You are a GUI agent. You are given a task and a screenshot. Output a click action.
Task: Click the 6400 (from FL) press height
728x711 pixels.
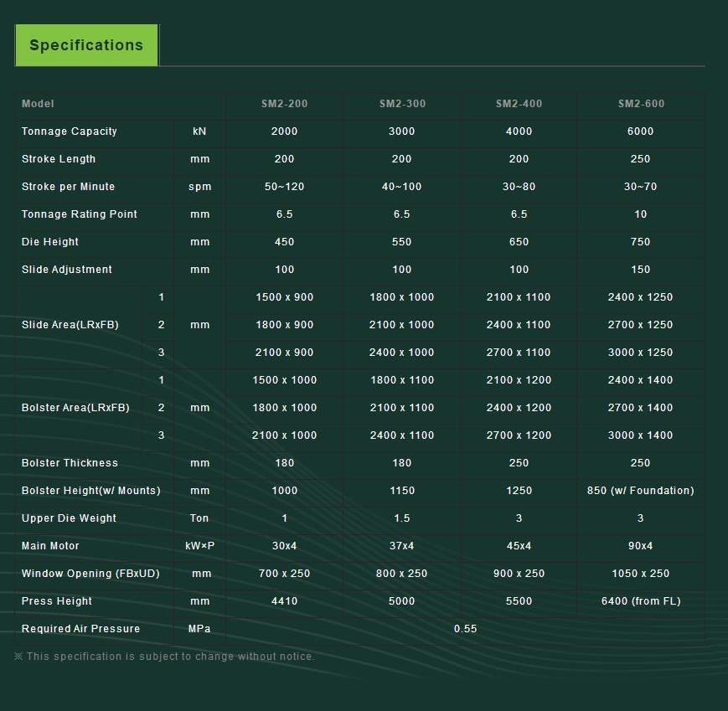click(x=641, y=601)
